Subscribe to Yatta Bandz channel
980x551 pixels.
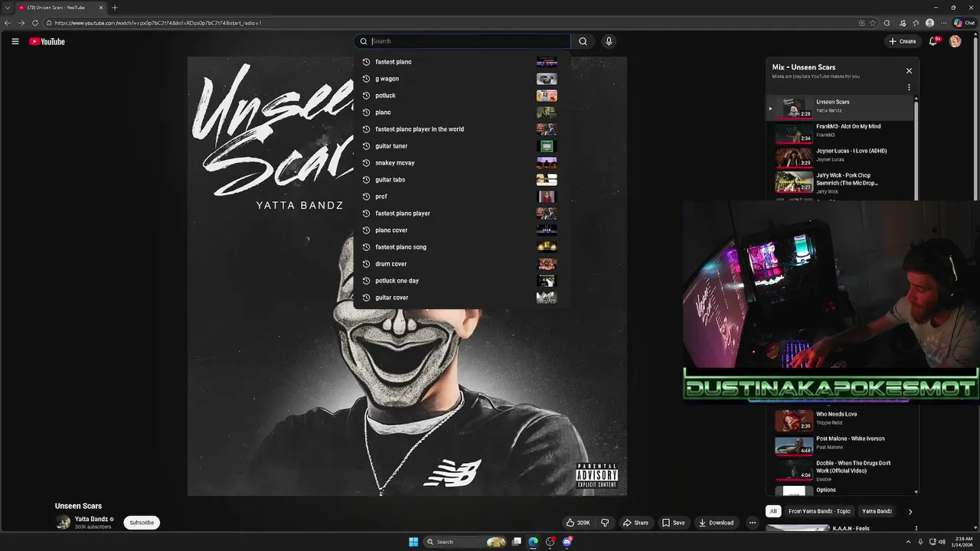(142, 523)
